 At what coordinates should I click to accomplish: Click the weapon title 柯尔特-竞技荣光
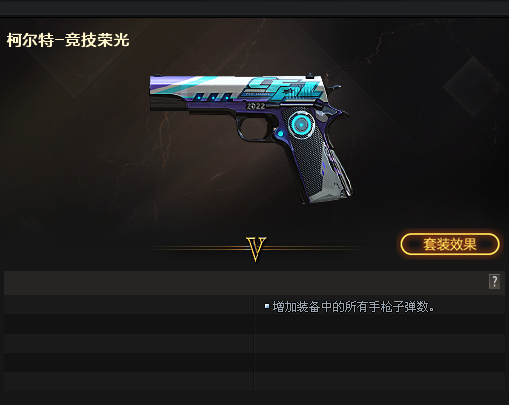click(68, 40)
